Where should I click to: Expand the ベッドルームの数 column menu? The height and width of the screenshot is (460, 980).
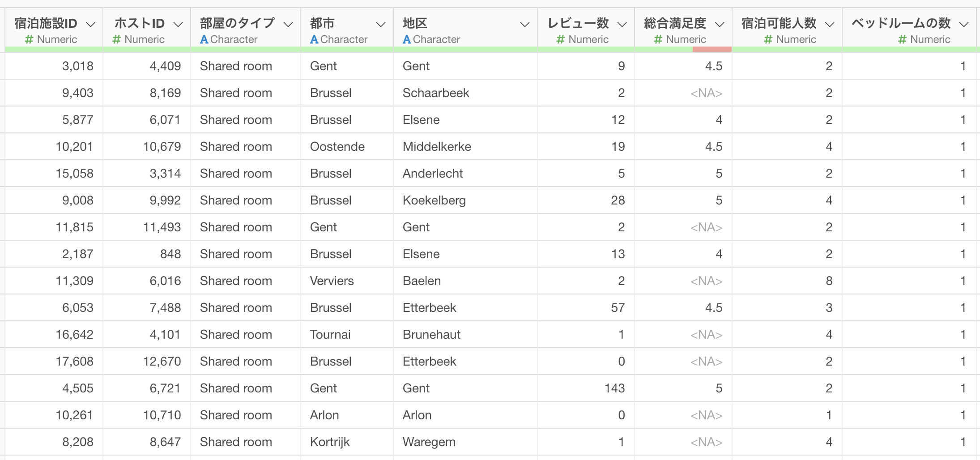(964, 24)
